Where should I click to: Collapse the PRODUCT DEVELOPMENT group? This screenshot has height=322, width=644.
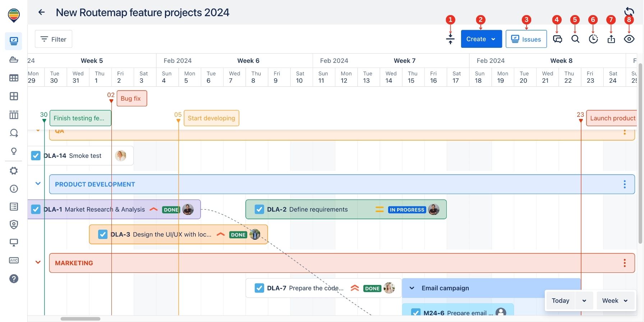point(38,184)
